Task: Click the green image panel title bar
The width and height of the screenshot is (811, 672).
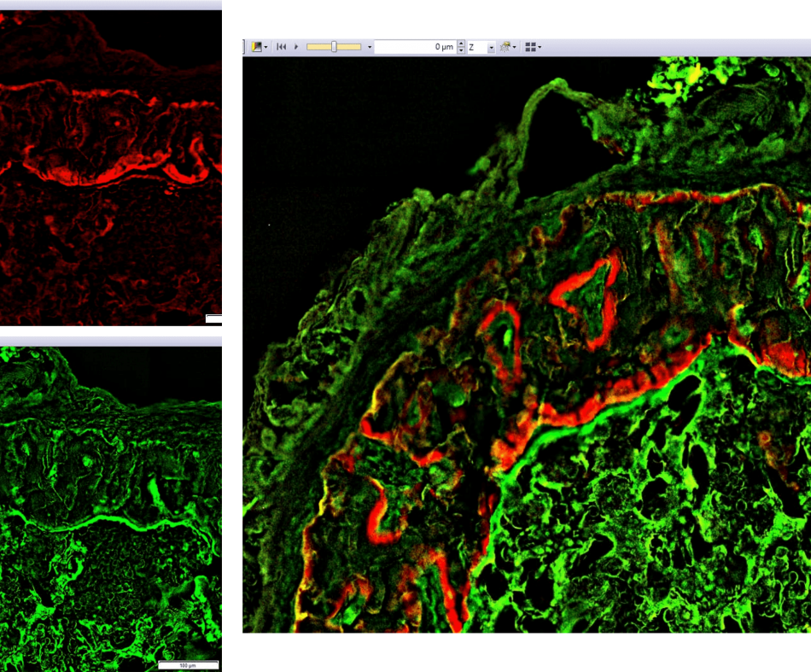Action: pos(110,341)
